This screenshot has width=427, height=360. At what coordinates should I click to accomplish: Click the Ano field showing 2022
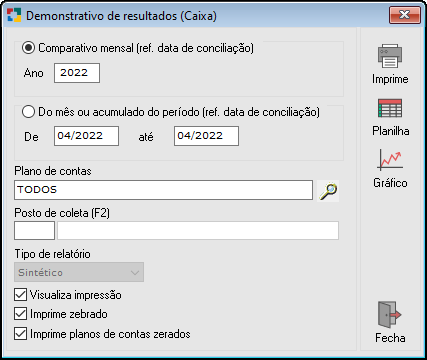click(x=77, y=73)
